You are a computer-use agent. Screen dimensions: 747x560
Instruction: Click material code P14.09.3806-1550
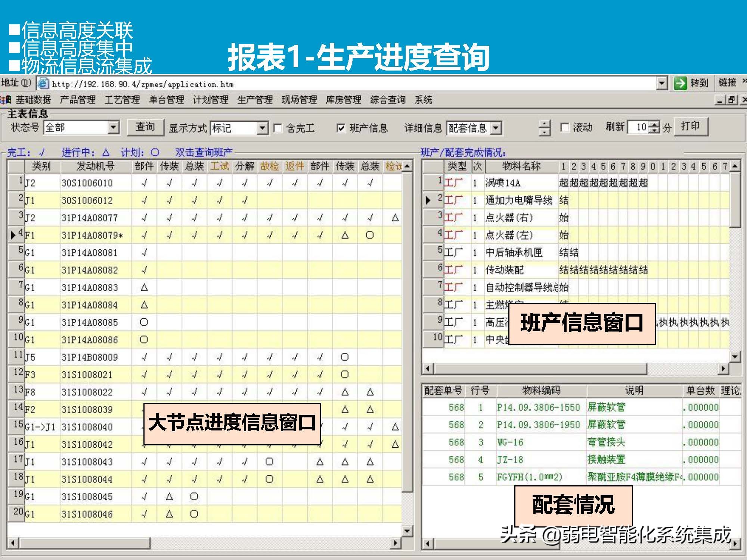[x=538, y=407]
